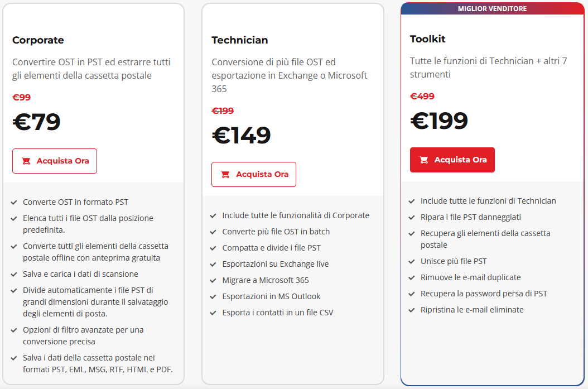
Task: Click the €199 Toolkit price
Action: tap(439, 121)
